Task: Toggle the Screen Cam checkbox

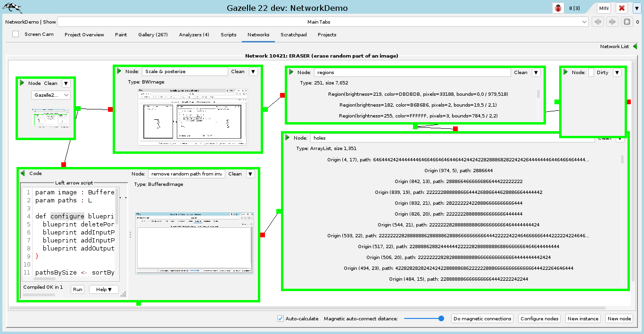Action: [x=16, y=34]
